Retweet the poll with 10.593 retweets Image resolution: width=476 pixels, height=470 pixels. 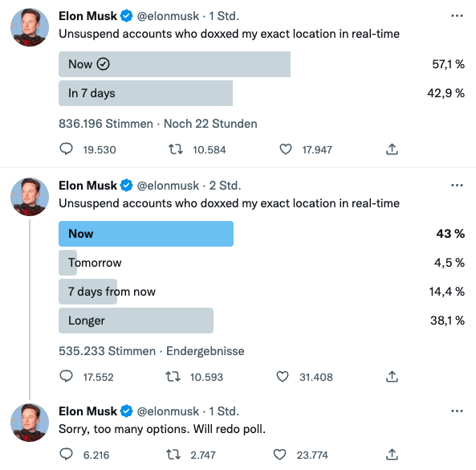(173, 377)
